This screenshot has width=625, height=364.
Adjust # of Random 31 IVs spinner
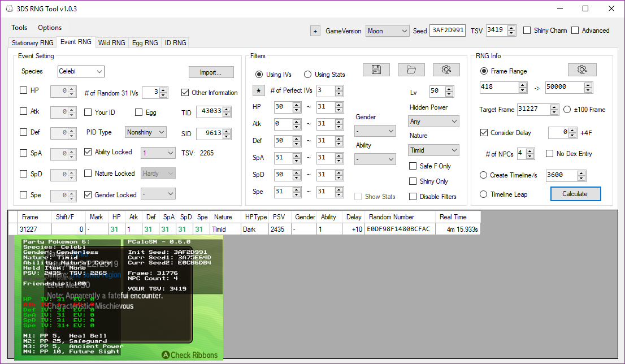[x=163, y=93]
